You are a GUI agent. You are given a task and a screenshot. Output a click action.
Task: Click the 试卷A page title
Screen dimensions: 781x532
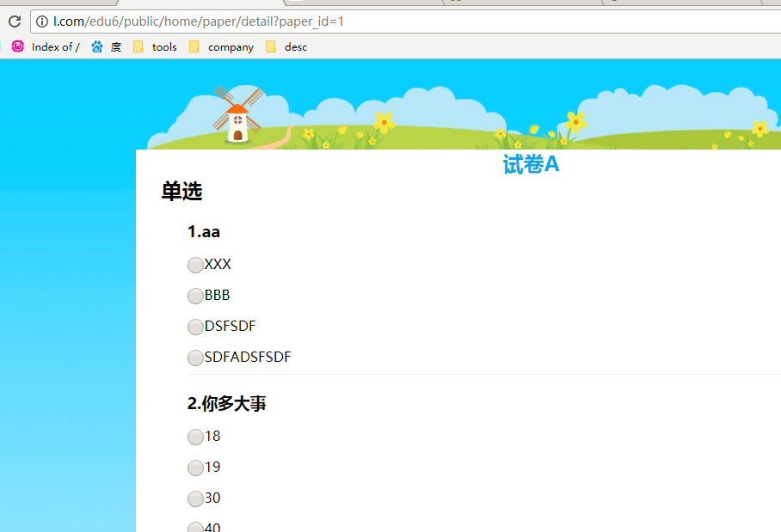[x=531, y=165]
